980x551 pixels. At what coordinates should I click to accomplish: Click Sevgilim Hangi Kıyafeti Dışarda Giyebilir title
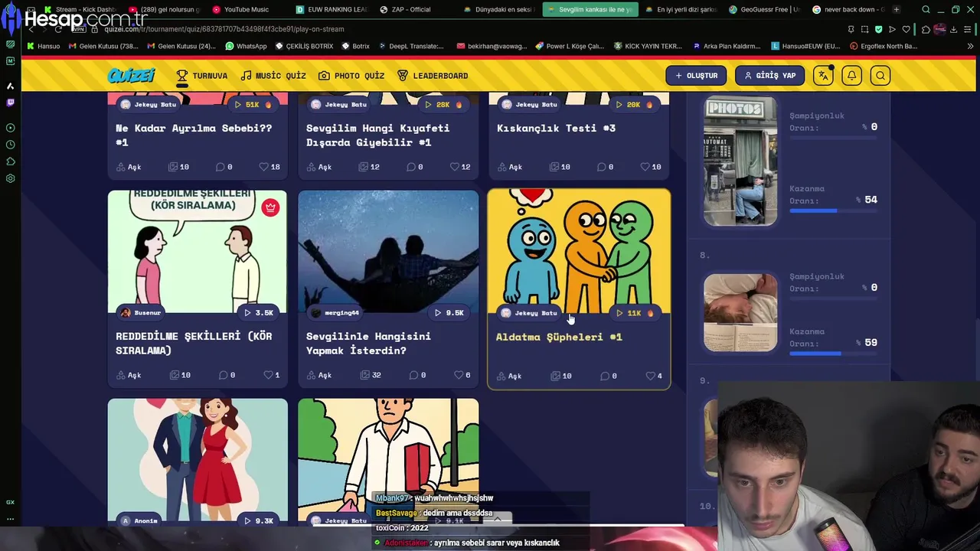[x=378, y=135]
